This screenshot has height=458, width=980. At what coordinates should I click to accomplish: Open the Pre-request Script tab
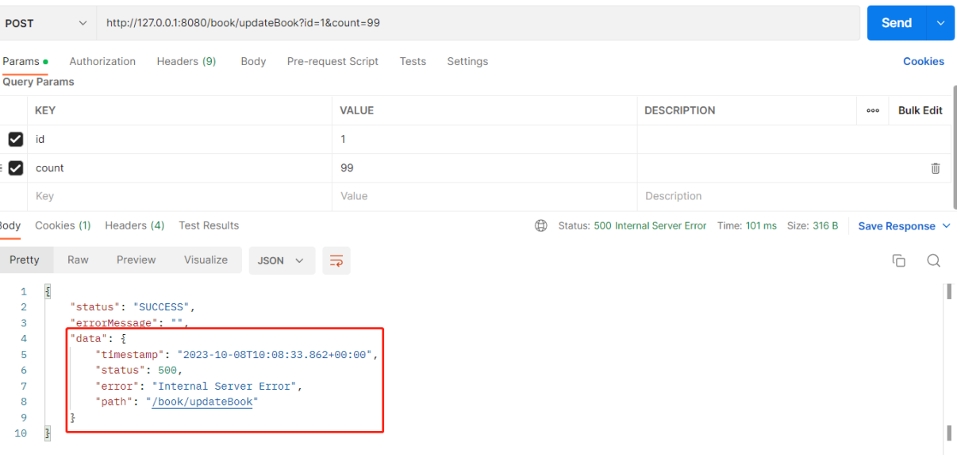tap(332, 61)
